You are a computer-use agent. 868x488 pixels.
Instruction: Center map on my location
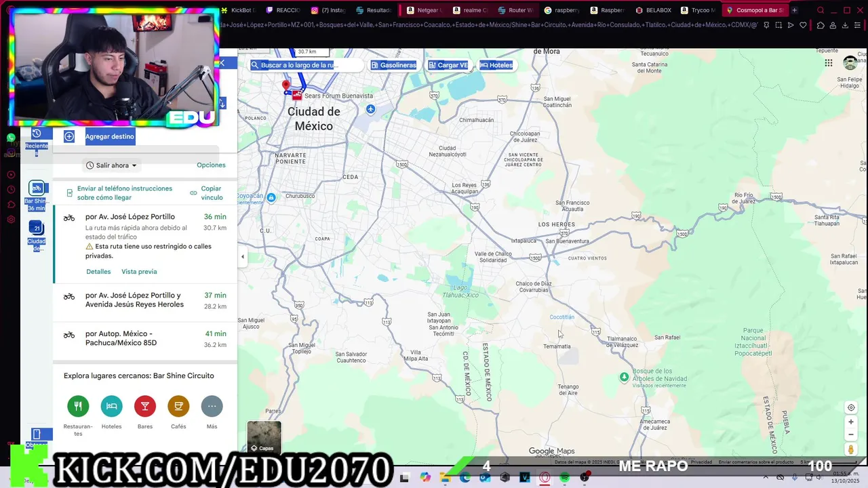(x=851, y=407)
